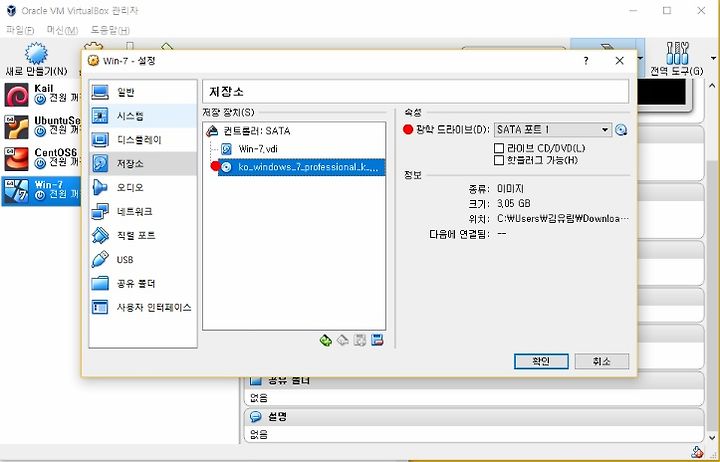The image size is (720, 462).
Task: Open 저장소 storage settings category
Action: point(143,163)
